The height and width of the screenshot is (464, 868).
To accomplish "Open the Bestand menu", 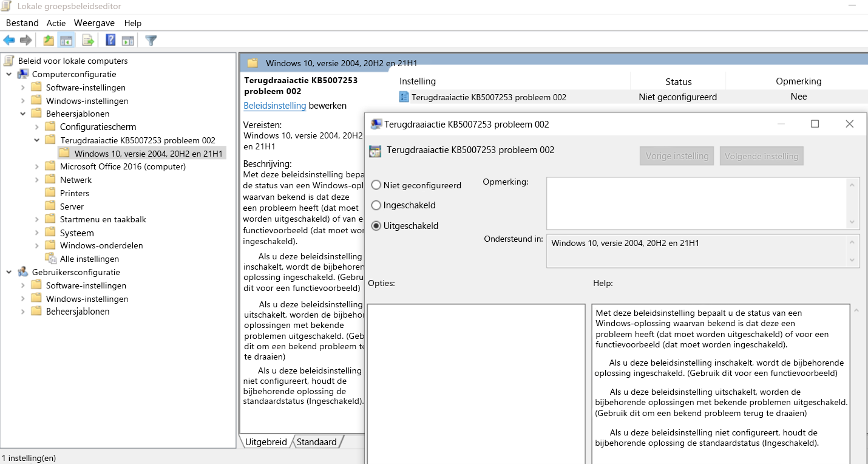I will (x=22, y=23).
